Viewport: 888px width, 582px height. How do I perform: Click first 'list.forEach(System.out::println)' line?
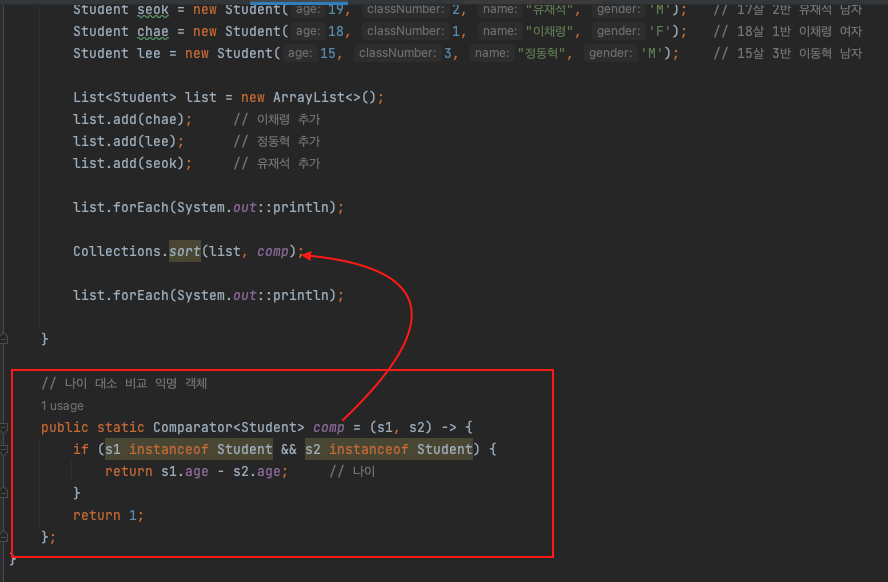208,208
